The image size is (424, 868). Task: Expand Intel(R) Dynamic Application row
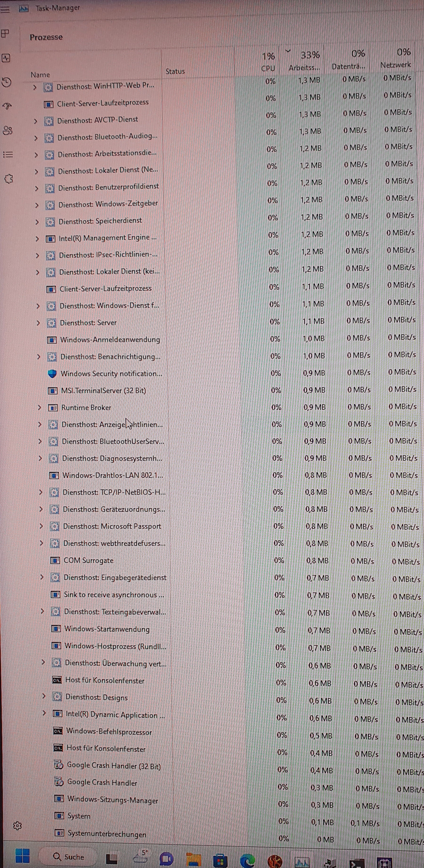[44, 713]
